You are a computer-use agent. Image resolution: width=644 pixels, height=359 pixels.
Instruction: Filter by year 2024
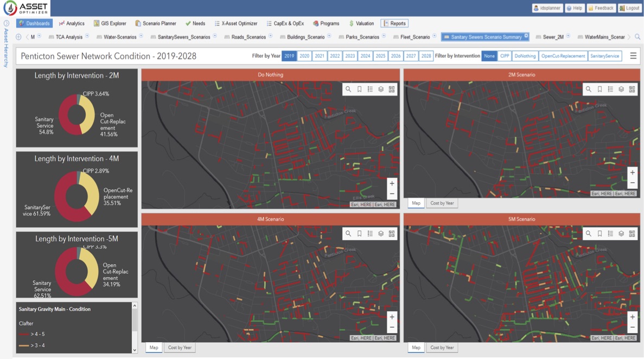coord(365,56)
